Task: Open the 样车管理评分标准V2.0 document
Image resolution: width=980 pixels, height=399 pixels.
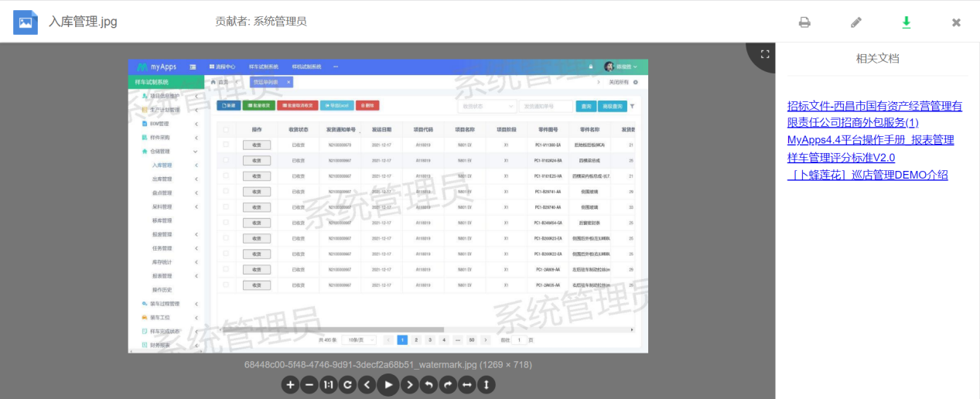Action: click(841, 158)
